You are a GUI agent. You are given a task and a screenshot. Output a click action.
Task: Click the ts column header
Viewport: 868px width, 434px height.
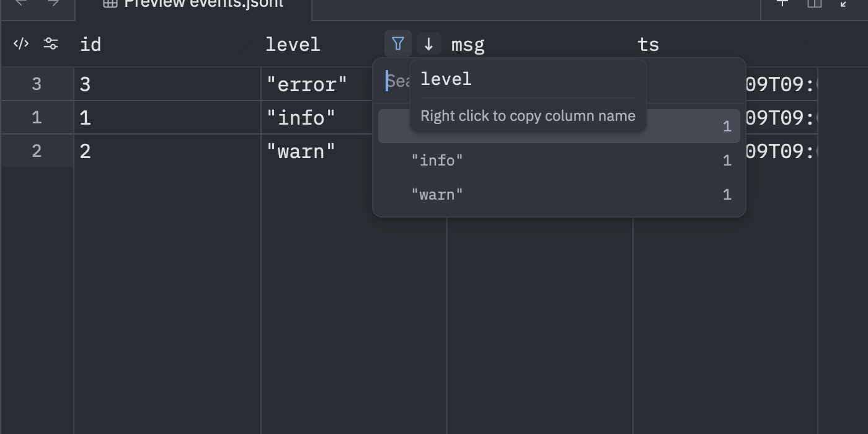coord(648,45)
